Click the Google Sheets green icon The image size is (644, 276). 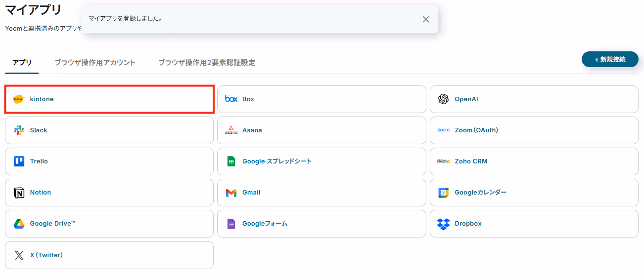231,161
